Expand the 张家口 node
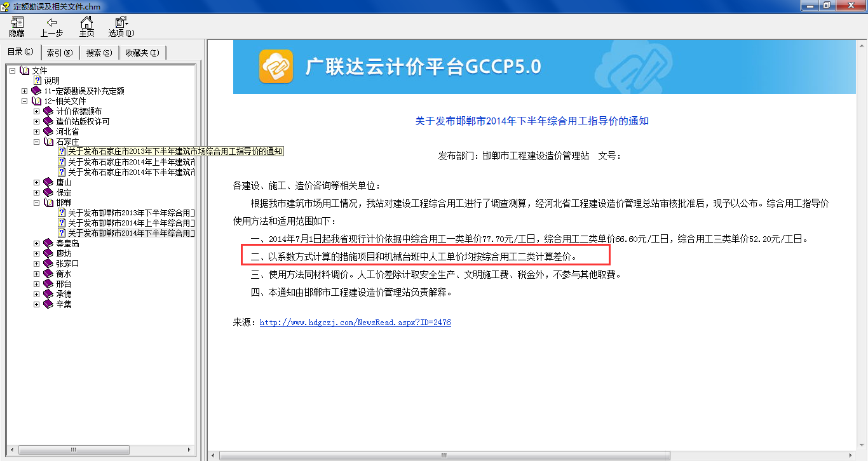The image size is (868, 461). 37,264
